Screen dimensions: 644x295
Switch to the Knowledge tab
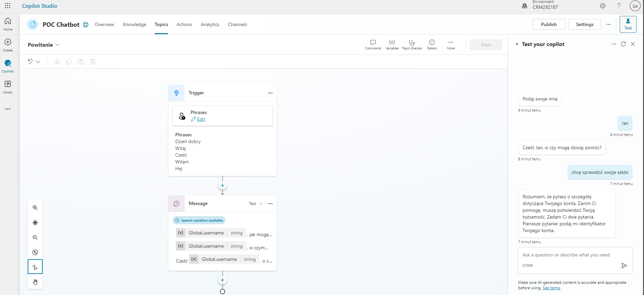(x=135, y=24)
